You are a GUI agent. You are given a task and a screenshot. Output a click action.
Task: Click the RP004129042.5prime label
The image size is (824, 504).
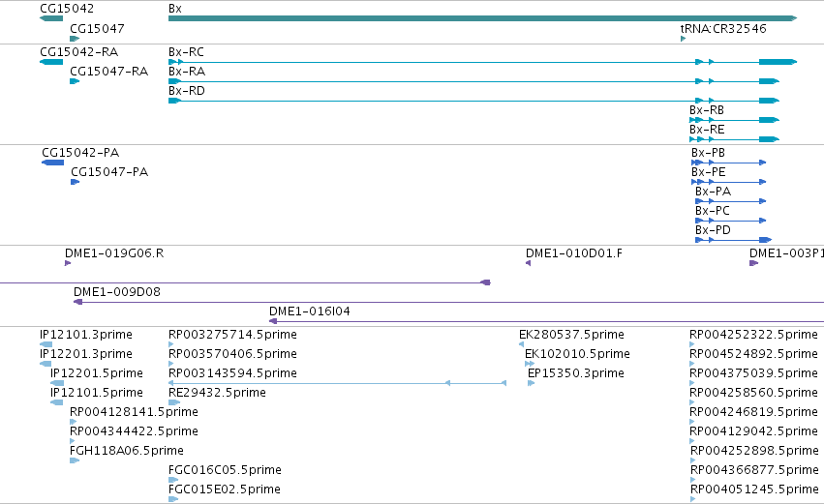(753, 431)
